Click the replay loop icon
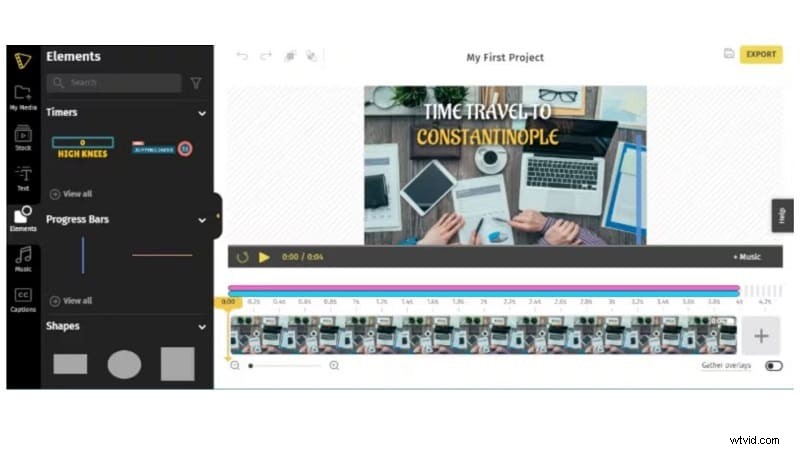This screenshot has height=450, width=800. click(x=242, y=257)
